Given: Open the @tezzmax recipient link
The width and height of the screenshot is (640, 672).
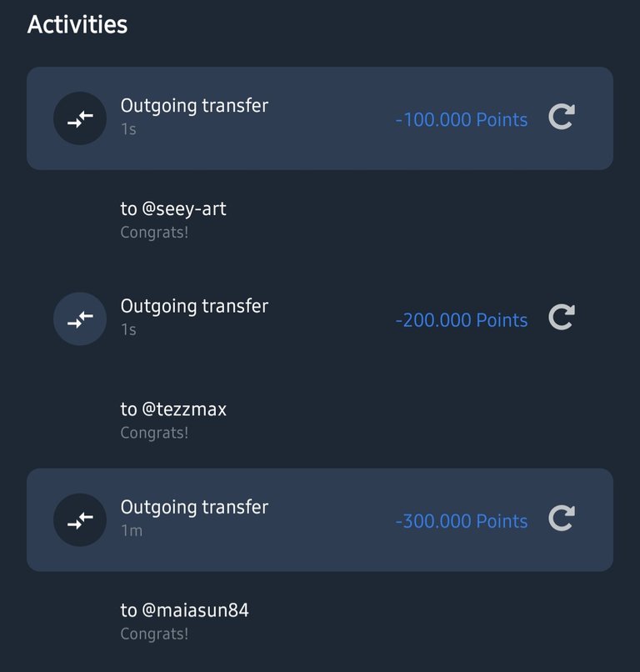Looking at the screenshot, I should tap(184, 409).
